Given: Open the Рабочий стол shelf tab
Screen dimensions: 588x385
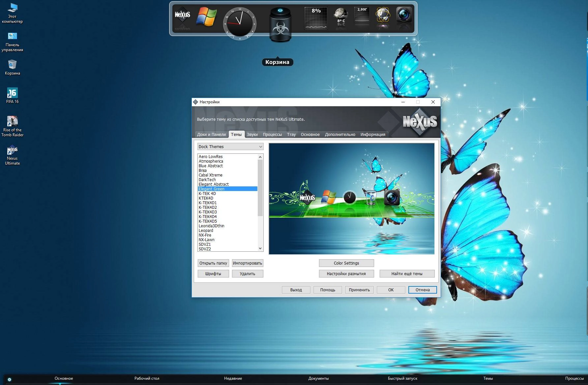Looking at the screenshot, I should coord(147,378).
